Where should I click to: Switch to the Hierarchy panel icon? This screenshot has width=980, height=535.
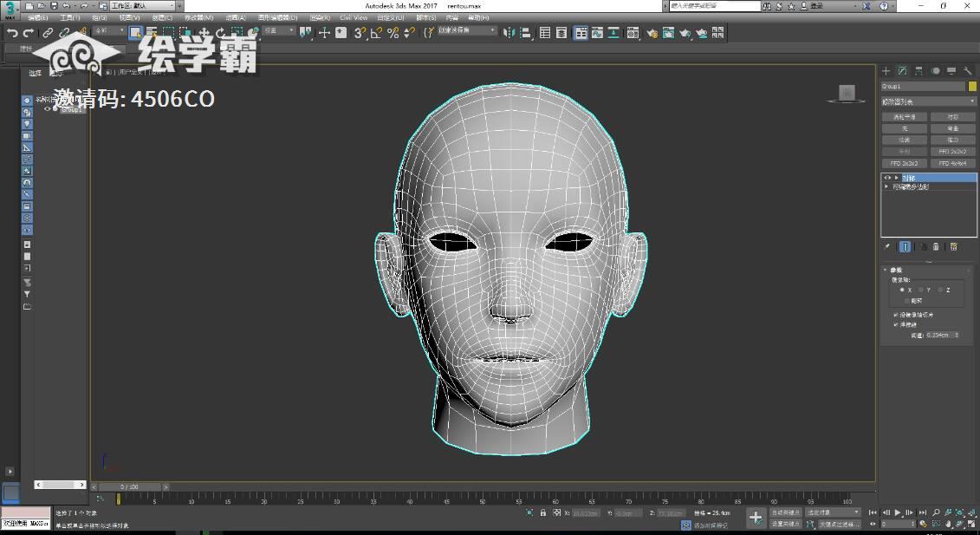[x=918, y=71]
